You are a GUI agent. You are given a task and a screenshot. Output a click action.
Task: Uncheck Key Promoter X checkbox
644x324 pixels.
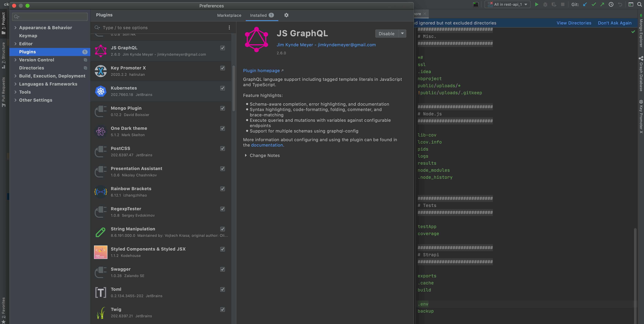click(222, 68)
